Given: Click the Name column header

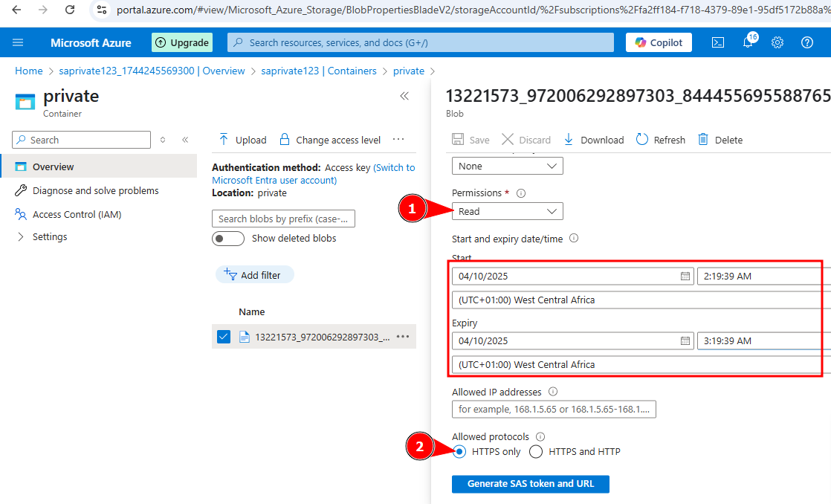Looking at the screenshot, I should click(x=252, y=311).
